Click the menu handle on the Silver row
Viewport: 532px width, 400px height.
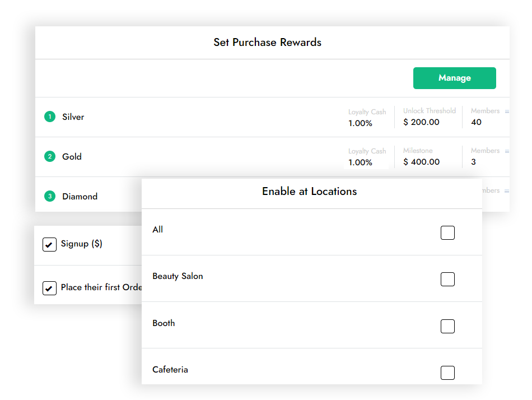tap(506, 111)
